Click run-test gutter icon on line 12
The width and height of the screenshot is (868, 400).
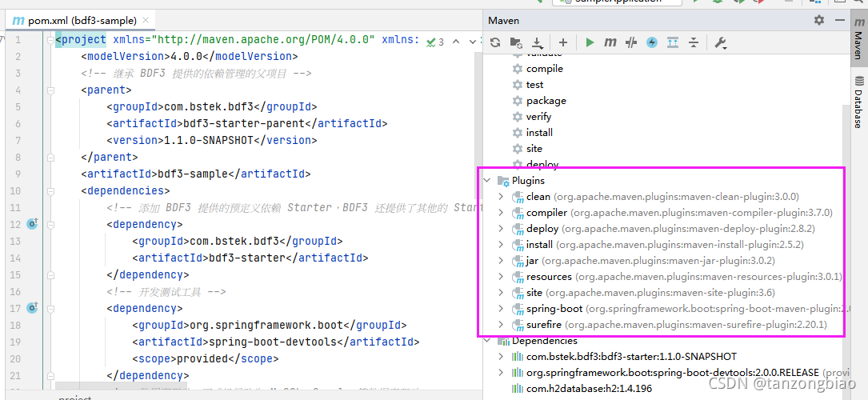(32, 223)
